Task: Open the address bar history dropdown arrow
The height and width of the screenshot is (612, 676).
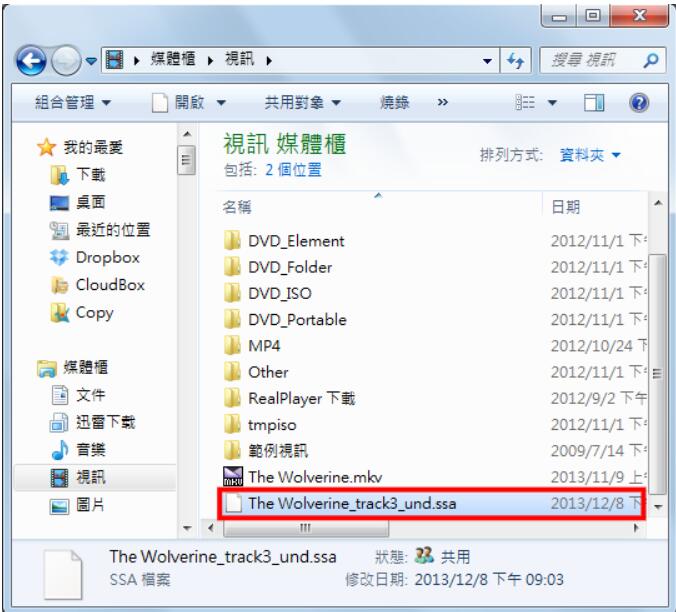Action: 488,61
